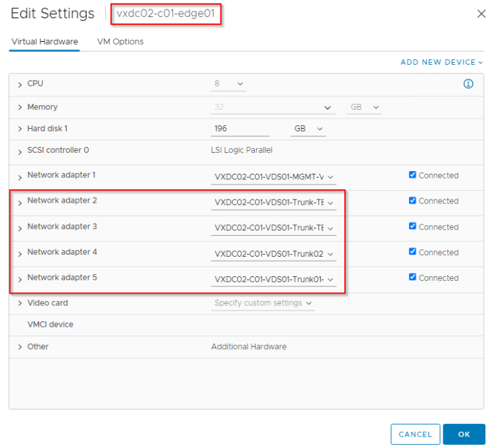Select the Virtual Hardware tab
Viewport: 492px width, 448px height.
[44, 41]
